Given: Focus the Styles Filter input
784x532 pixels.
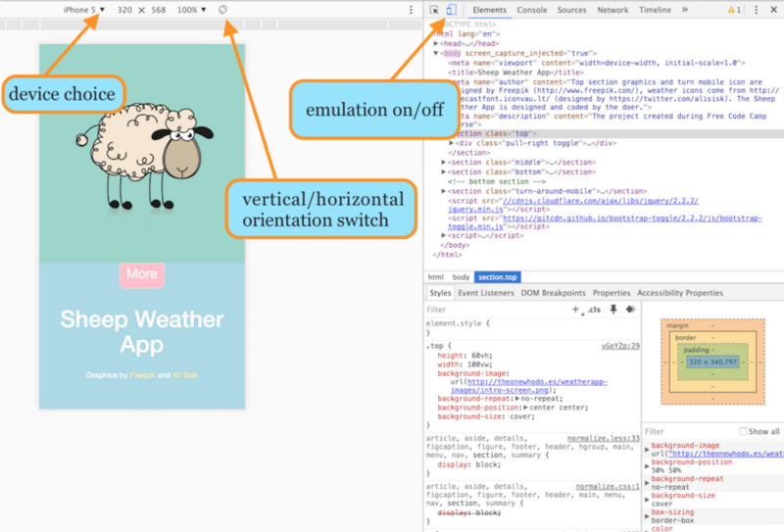Looking at the screenshot, I should pyautogui.click(x=495, y=310).
